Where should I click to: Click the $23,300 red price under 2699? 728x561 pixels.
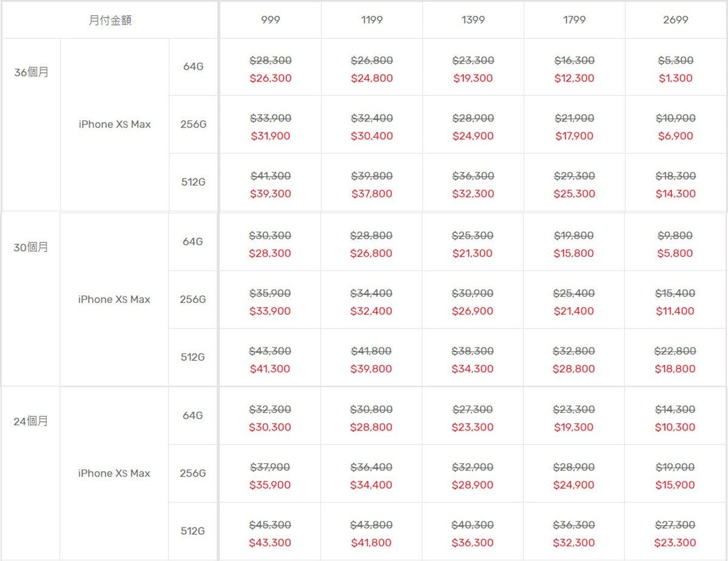675,543
